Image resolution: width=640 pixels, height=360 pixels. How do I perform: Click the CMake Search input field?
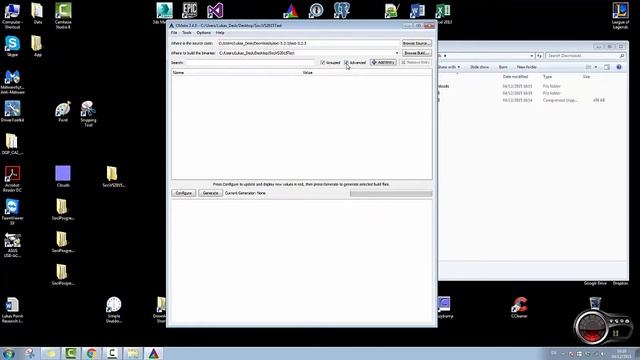(251, 62)
